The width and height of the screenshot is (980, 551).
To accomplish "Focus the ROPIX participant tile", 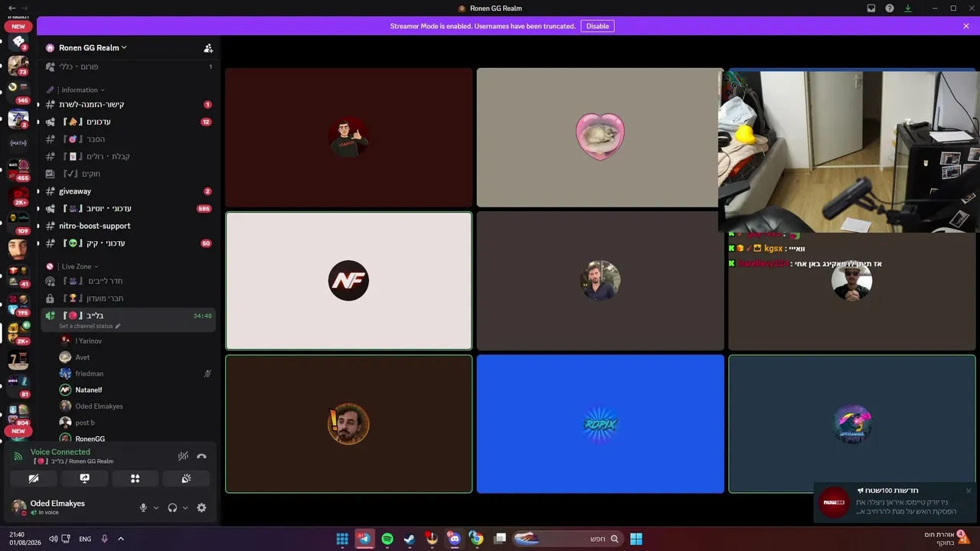I will (600, 424).
